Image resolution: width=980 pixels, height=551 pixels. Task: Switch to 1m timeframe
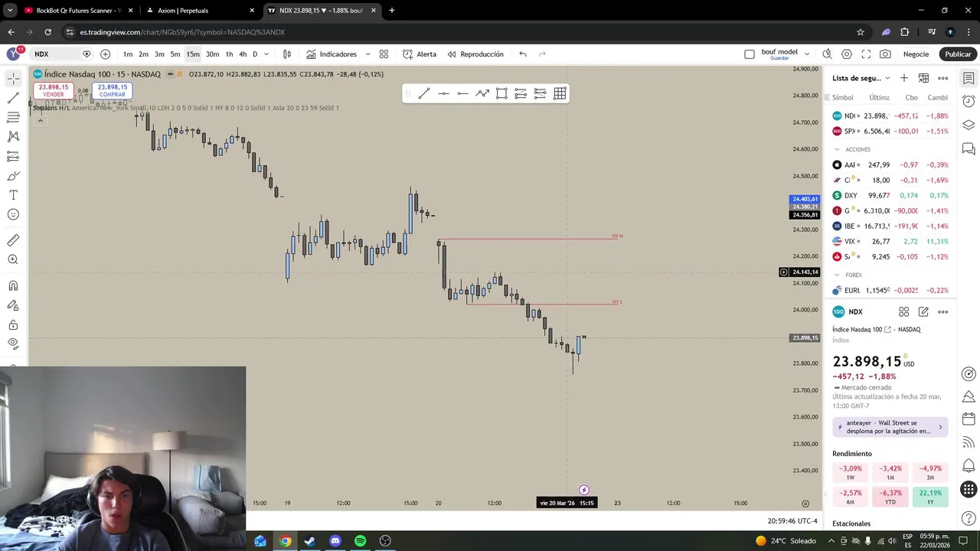coord(128,54)
